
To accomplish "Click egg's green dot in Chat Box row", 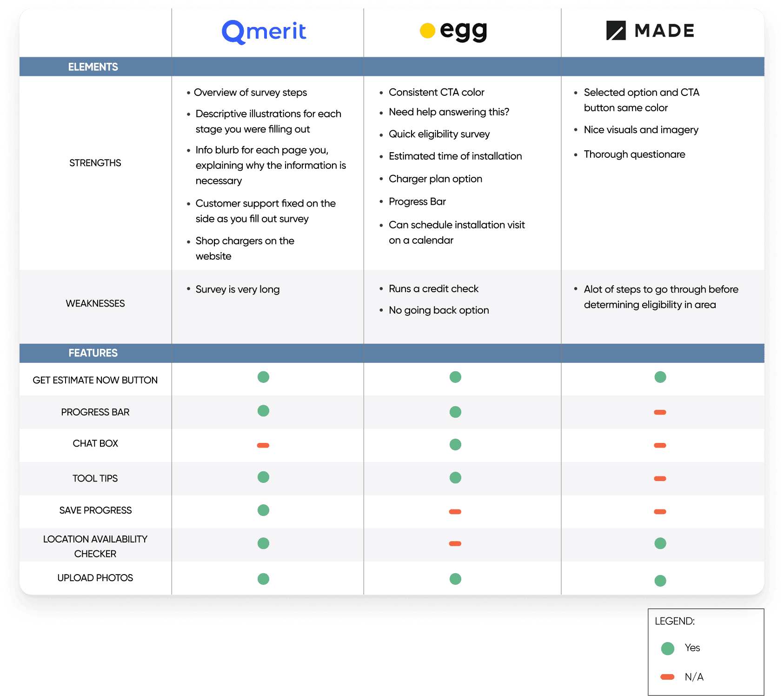I will [x=455, y=444].
